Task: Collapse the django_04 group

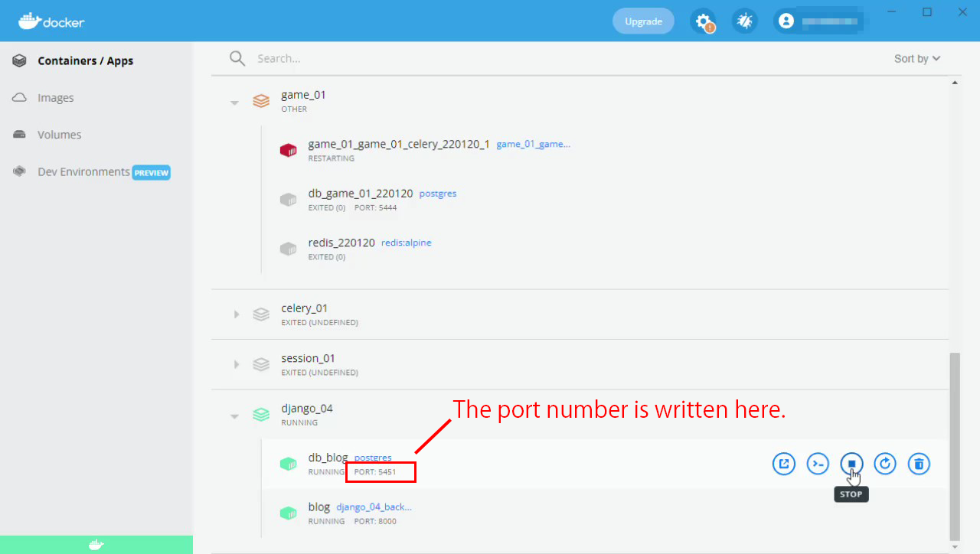Action: (x=235, y=416)
